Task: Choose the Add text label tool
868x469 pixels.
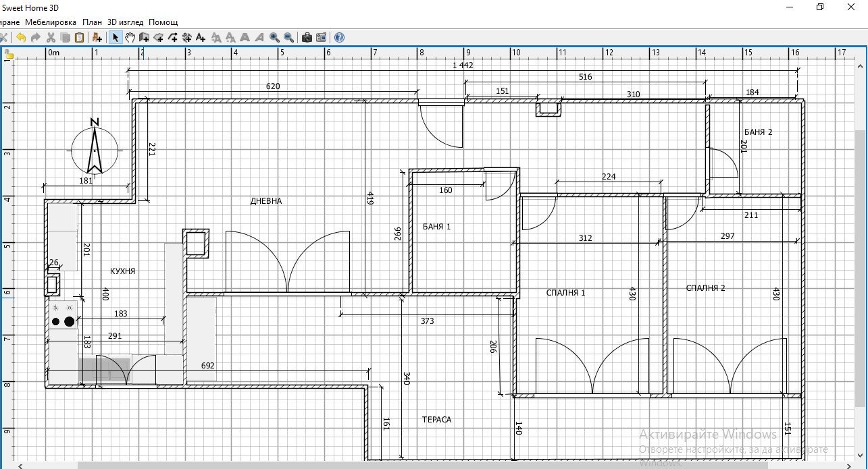Action: [x=201, y=38]
